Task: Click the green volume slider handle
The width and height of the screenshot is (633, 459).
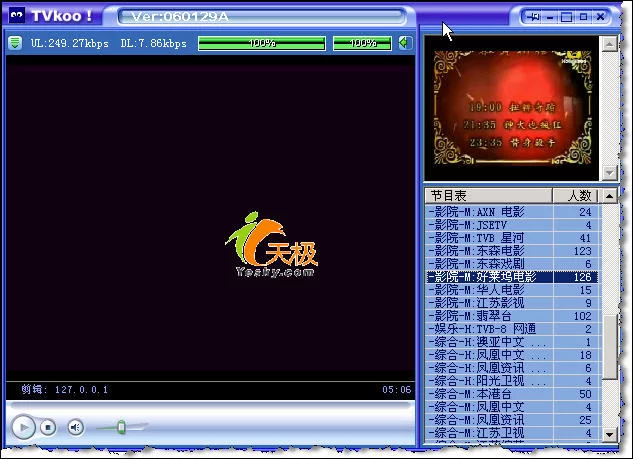Action: [122, 427]
